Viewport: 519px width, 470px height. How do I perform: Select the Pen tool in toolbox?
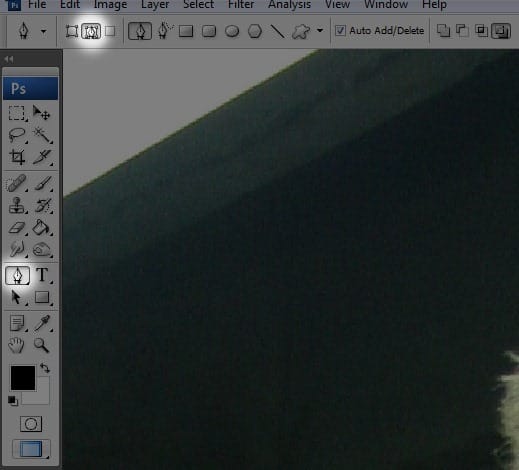coord(17,275)
